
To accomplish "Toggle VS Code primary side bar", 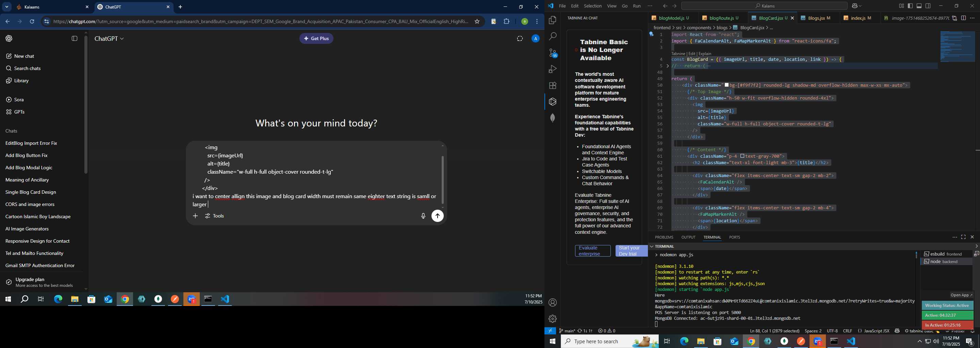I will 910,6.
